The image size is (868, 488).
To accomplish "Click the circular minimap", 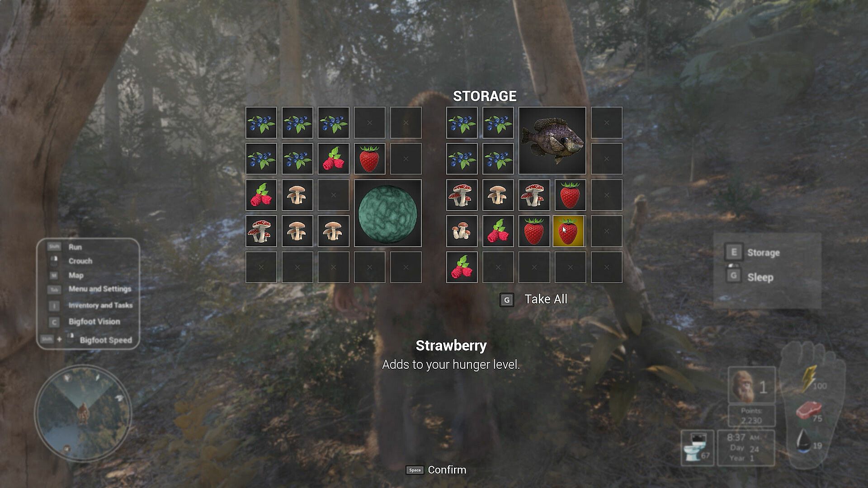I will [x=82, y=413].
